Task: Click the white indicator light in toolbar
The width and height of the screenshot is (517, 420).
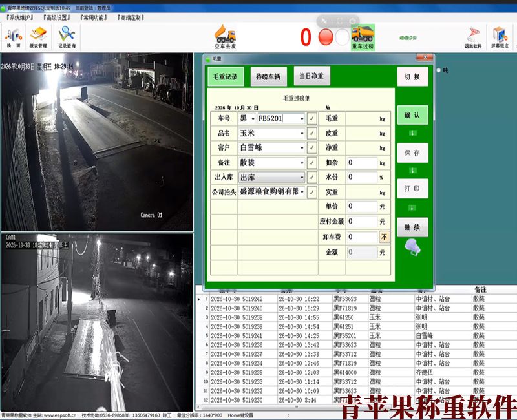Action: 342,37
